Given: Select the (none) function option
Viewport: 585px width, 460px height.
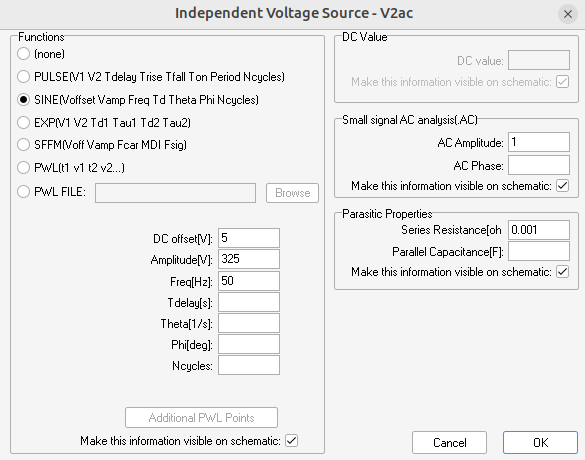Looking at the screenshot, I should point(24,54).
